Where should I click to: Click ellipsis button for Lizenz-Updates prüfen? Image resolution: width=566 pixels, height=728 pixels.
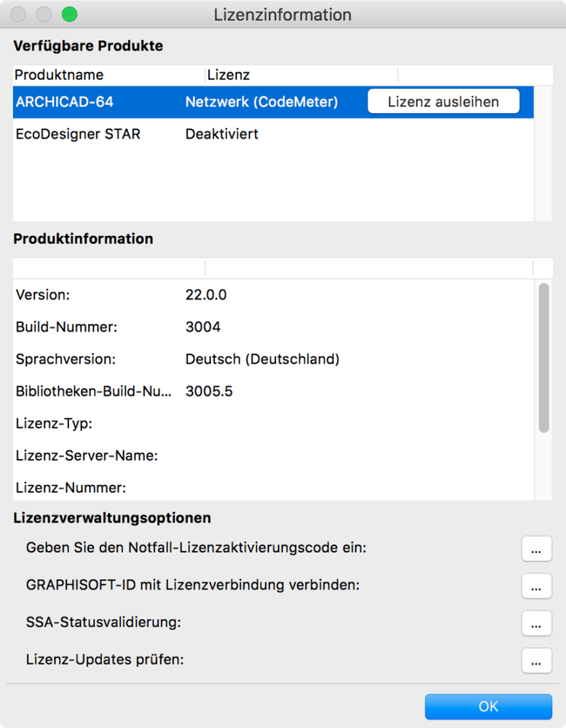[x=536, y=662]
